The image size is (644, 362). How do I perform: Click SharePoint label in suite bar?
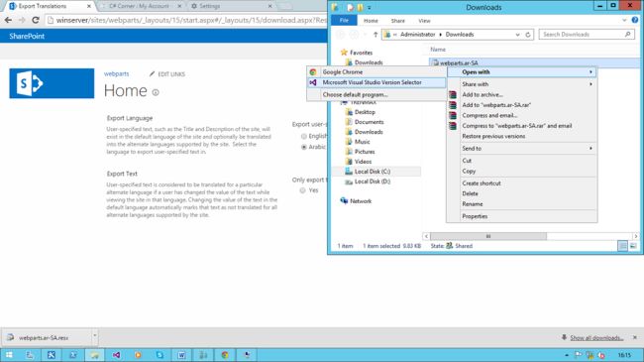(x=27, y=36)
